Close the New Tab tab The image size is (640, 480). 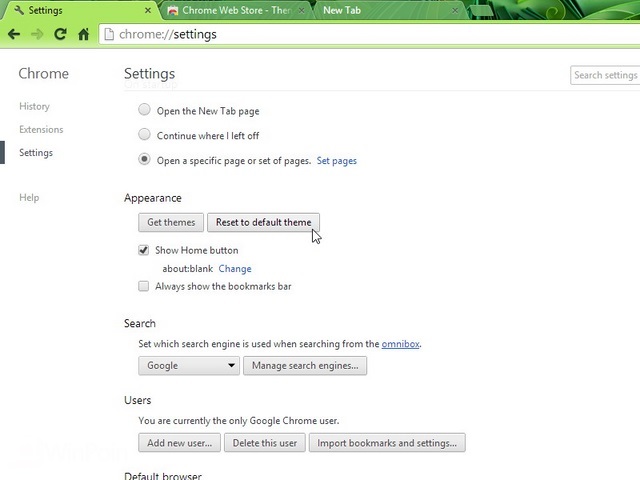pyautogui.click(x=455, y=11)
